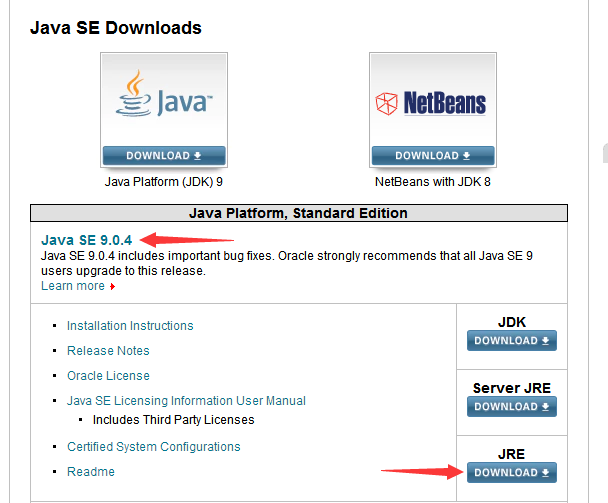
Task: Click the Server JRE label
Action: point(511,388)
